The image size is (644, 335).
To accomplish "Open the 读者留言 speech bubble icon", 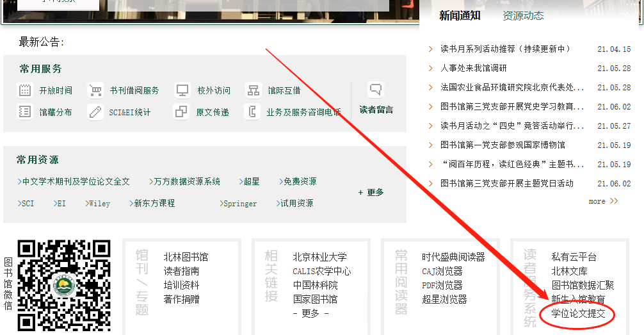I will pos(376,90).
